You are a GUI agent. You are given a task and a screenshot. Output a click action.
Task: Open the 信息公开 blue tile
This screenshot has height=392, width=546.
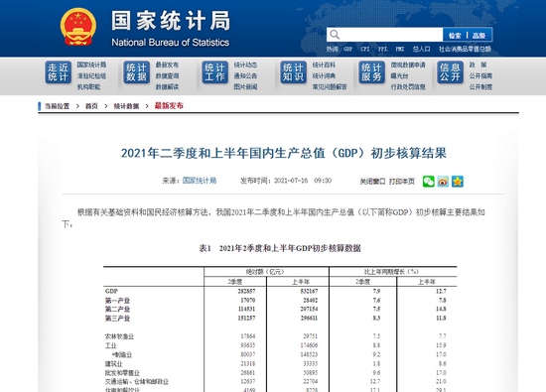pos(450,72)
